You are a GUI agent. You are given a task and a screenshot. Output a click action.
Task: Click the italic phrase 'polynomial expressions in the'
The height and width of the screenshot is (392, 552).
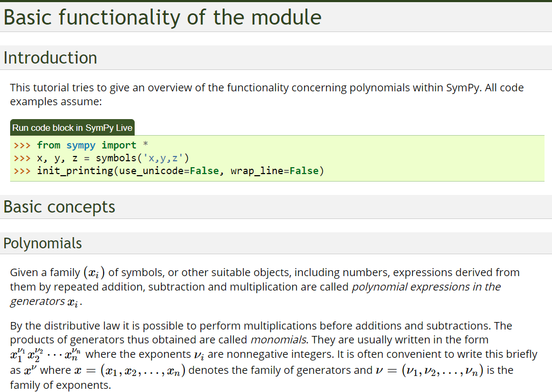click(x=426, y=287)
